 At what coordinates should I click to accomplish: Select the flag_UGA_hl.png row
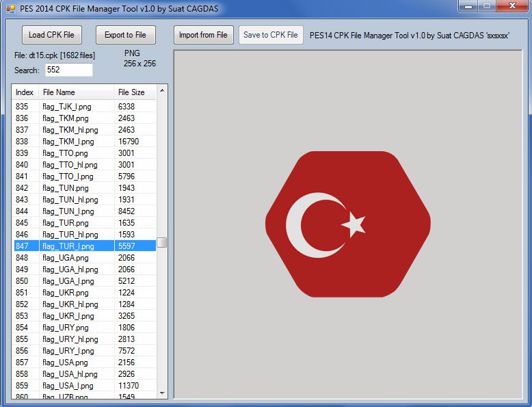tap(85, 270)
